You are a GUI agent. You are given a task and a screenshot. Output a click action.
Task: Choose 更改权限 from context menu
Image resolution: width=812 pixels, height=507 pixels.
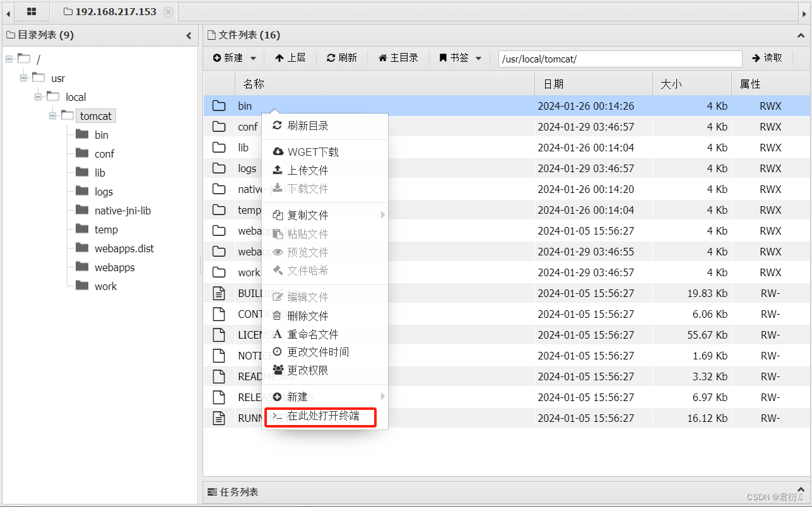click(325, 370)
